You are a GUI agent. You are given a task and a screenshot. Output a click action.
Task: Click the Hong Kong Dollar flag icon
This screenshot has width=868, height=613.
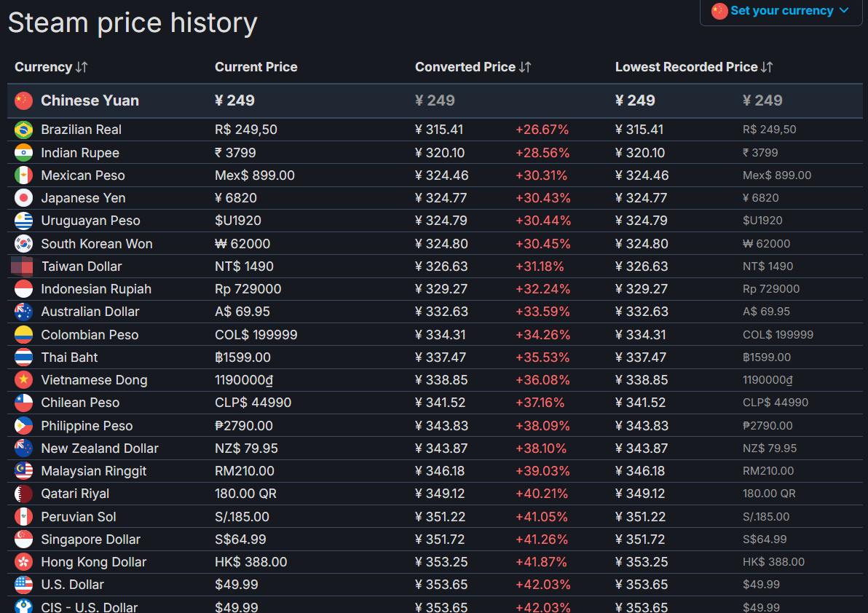(23, 562)
